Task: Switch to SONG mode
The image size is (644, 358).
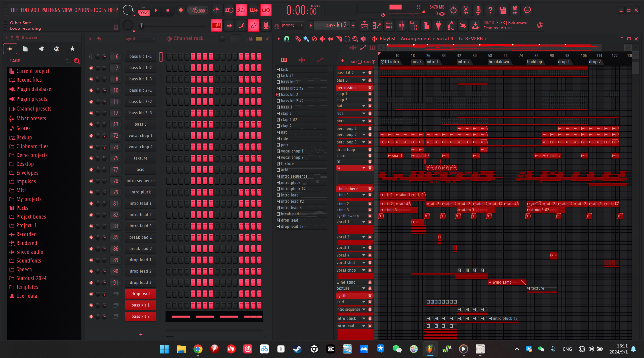Action: (x=144, y=13)
